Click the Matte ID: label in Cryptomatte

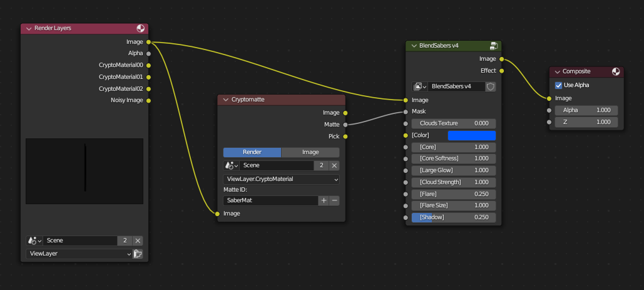235,190
